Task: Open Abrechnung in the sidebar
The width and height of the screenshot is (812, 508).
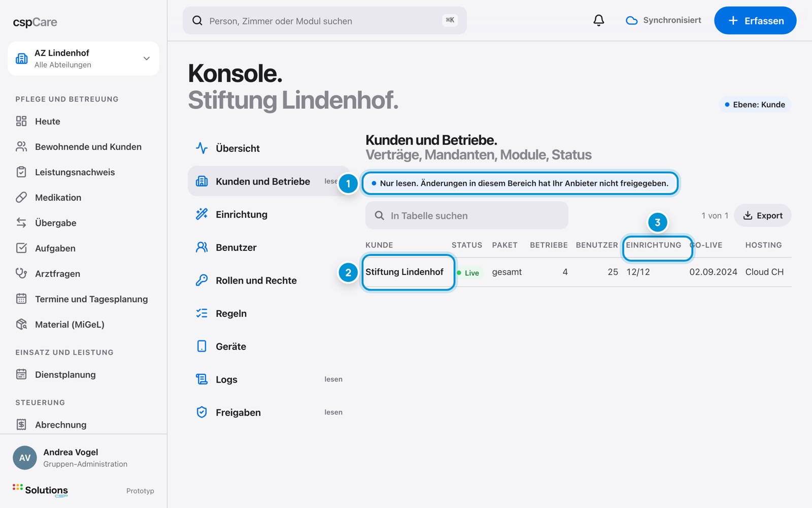Action: [83, 425]
